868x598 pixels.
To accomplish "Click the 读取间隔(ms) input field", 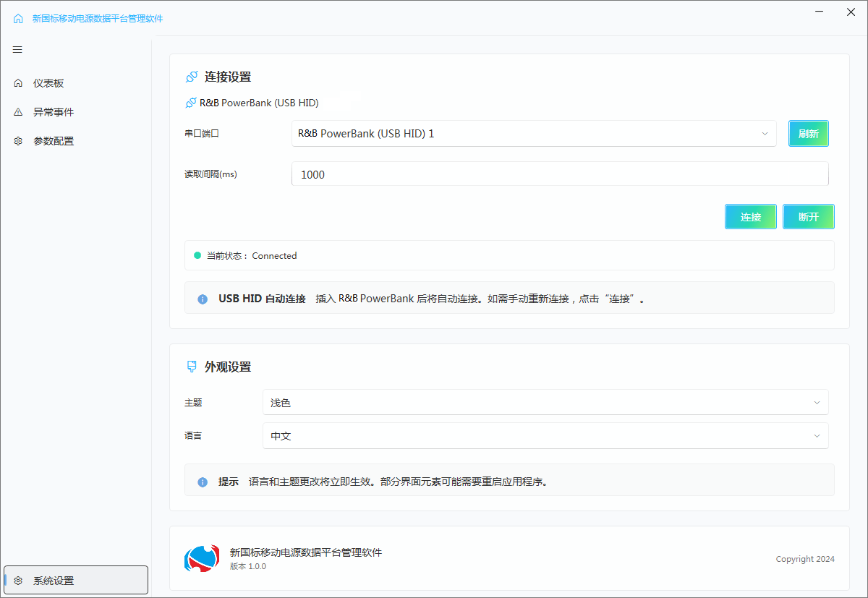I will pyautogui.click(x=560, y=174).
